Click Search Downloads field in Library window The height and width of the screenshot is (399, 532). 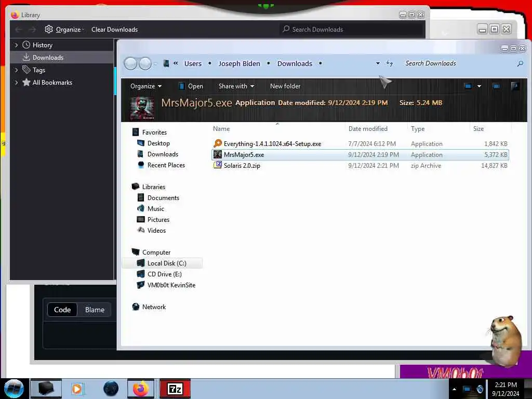tap(352, 30)
